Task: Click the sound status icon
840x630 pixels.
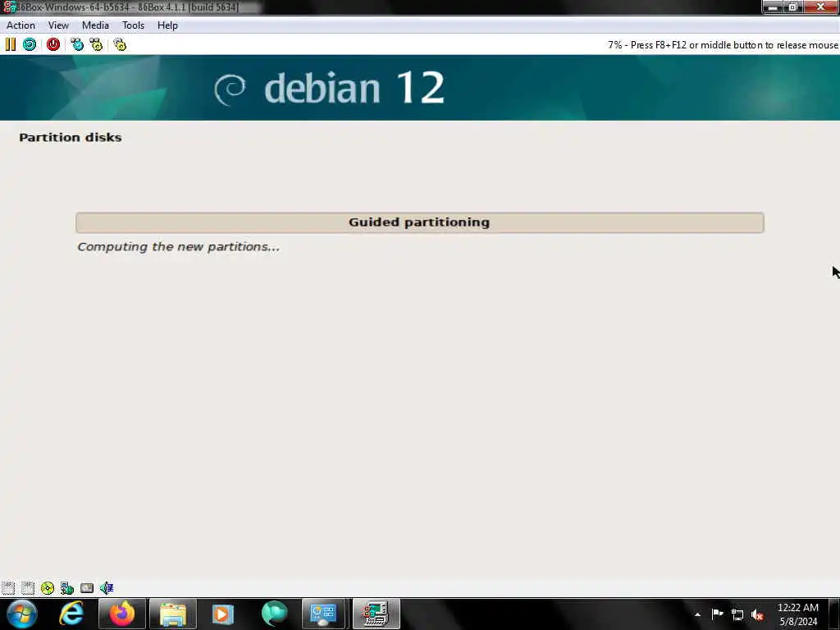Action: coord(107,588)
